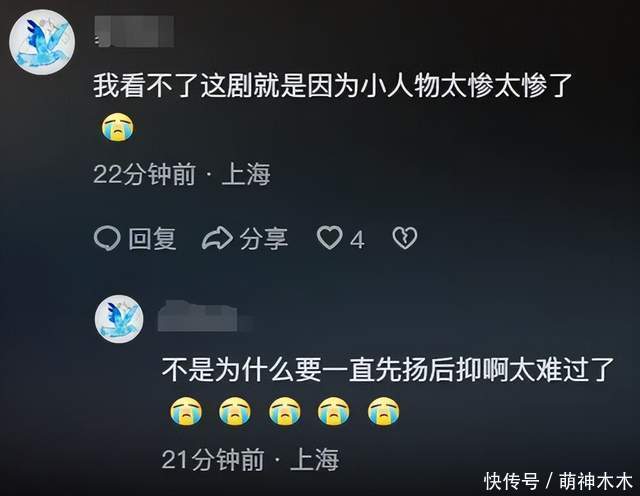Click the blurred username of the reply

coord(198,316)
